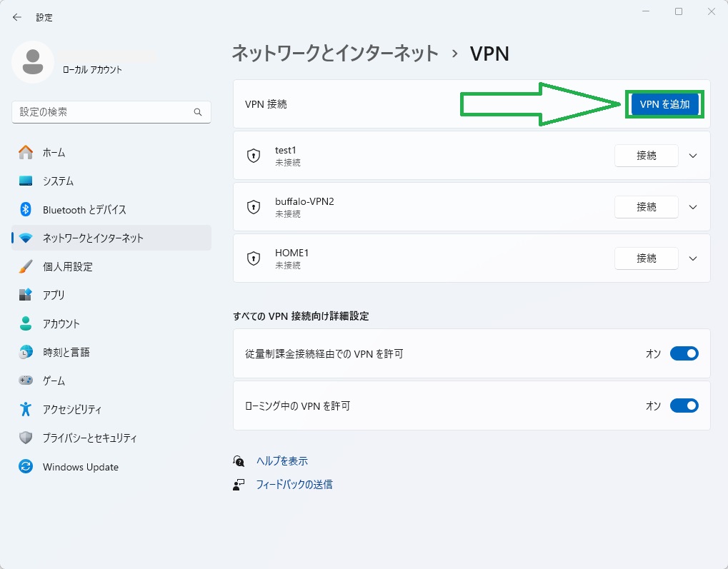Open the ヘルプを表示 link
Screen dimensions: 728x569
[x=281, y=461]
